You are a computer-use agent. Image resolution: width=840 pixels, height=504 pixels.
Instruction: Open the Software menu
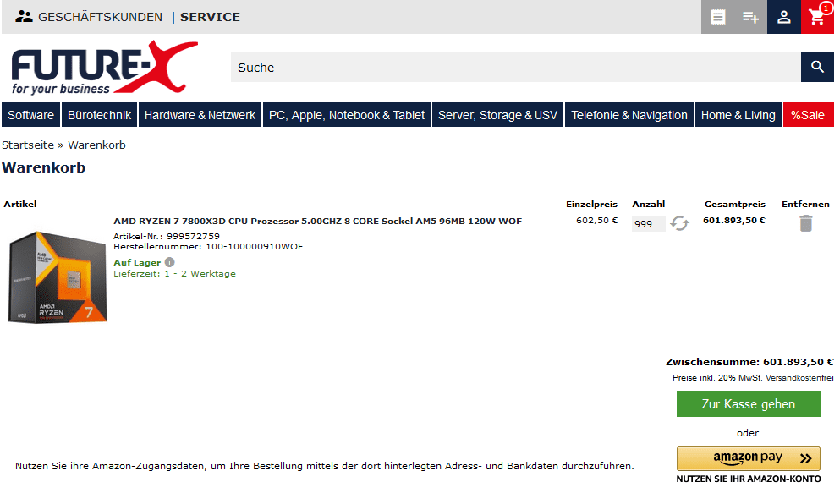pyautogui.click(x=31, y=115)
